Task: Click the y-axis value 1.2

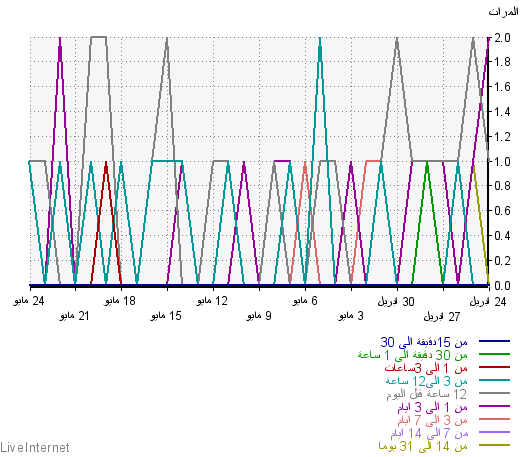Action: [x=502, y=137]
